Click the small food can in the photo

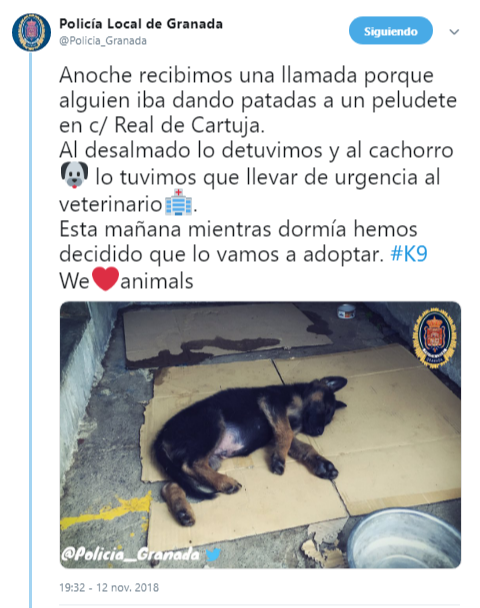(345, 311)
